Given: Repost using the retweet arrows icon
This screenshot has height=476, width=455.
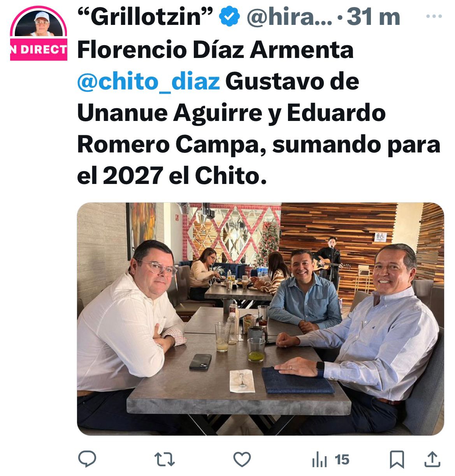Looking at the screenshot, I should (x=165, y=460).
